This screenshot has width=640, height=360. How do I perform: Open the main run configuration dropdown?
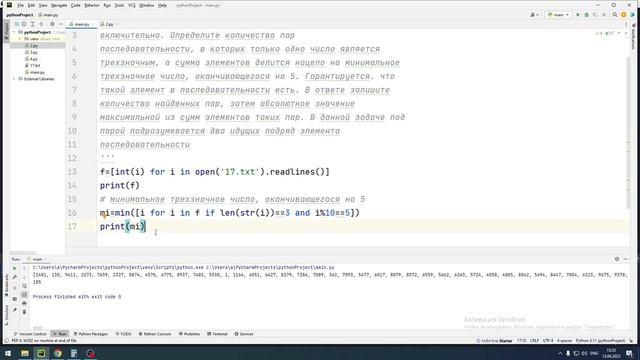[558, 15]
